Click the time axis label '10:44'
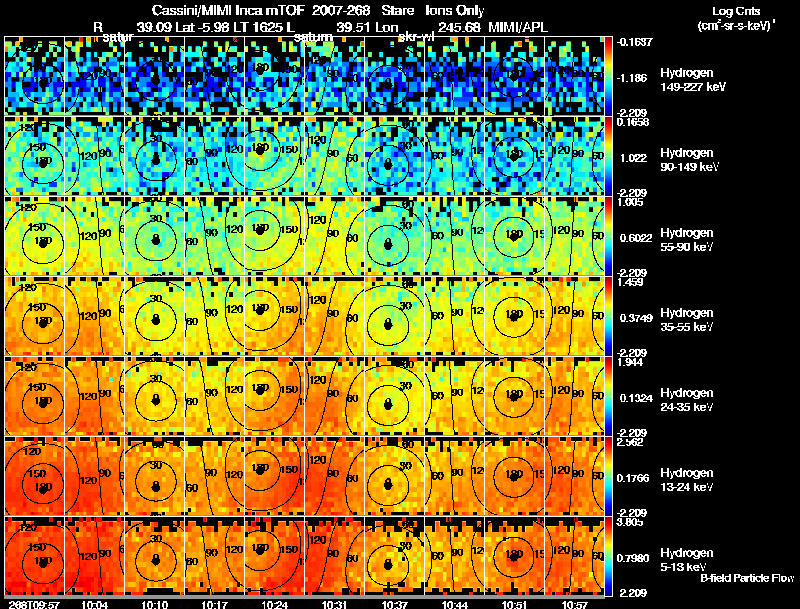Viewport: 800px width, 609px height. pos(455,604)
